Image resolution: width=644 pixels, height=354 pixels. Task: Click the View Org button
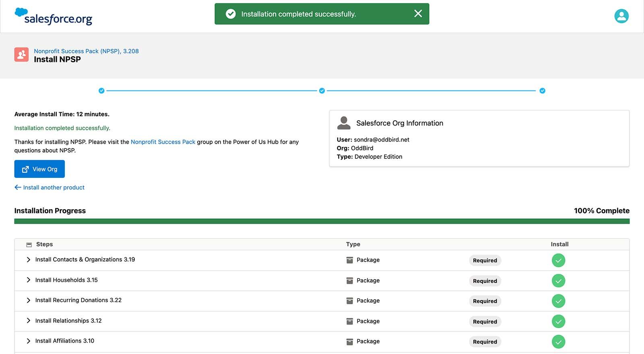[39, 169]
